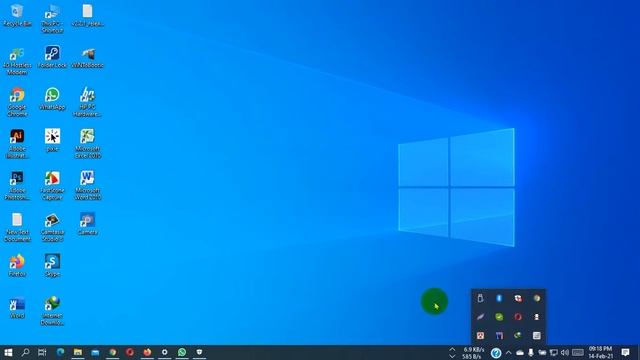Launch Microsoft Edge from the taskbar
Screen dimensions: 640x360
point(60,352)
